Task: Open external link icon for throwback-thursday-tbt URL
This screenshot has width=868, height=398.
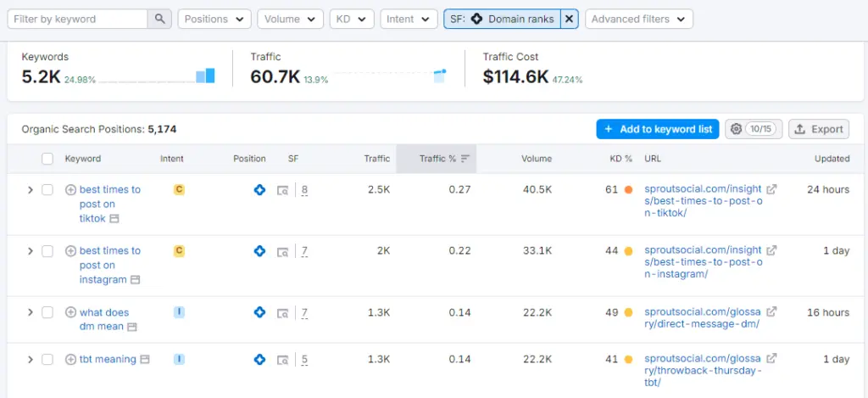Action: [771, 360]
